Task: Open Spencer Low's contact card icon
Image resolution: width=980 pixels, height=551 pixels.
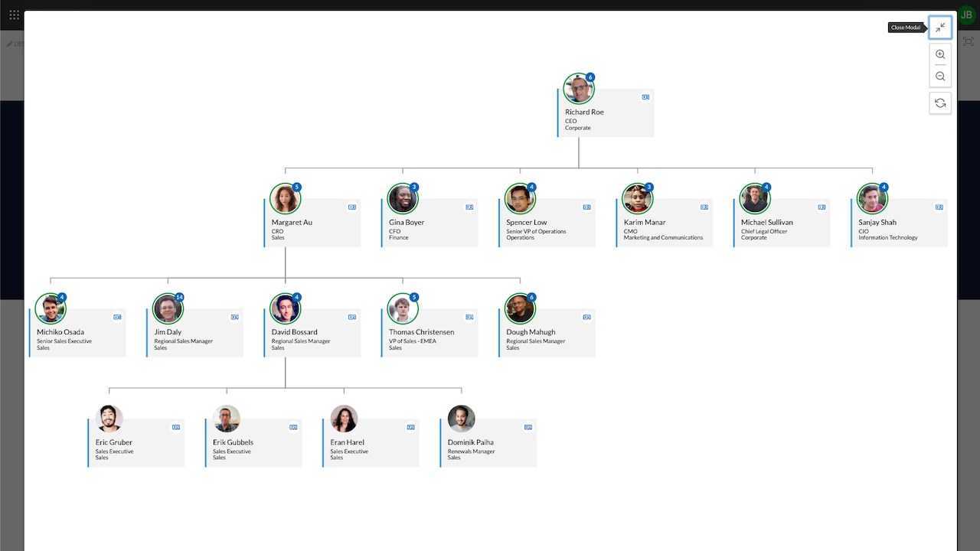Action: pos(587,207)
